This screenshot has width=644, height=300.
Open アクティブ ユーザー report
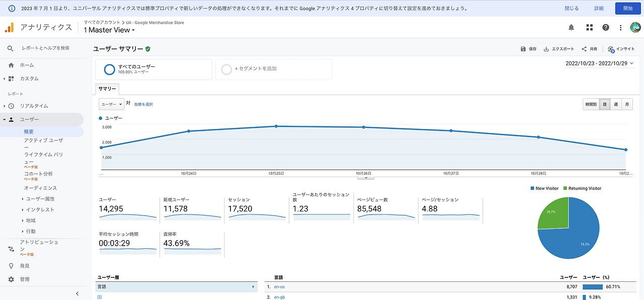click(x=44, y=143)
